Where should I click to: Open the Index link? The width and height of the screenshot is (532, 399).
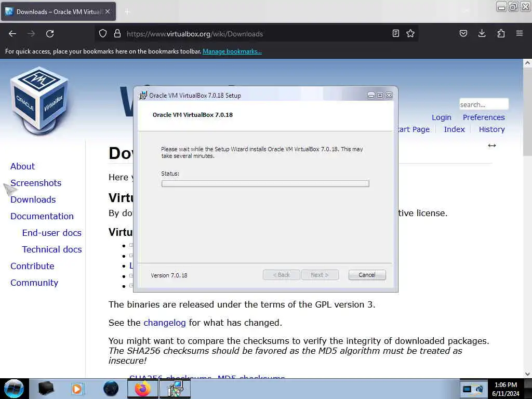[x=454, y=129]
